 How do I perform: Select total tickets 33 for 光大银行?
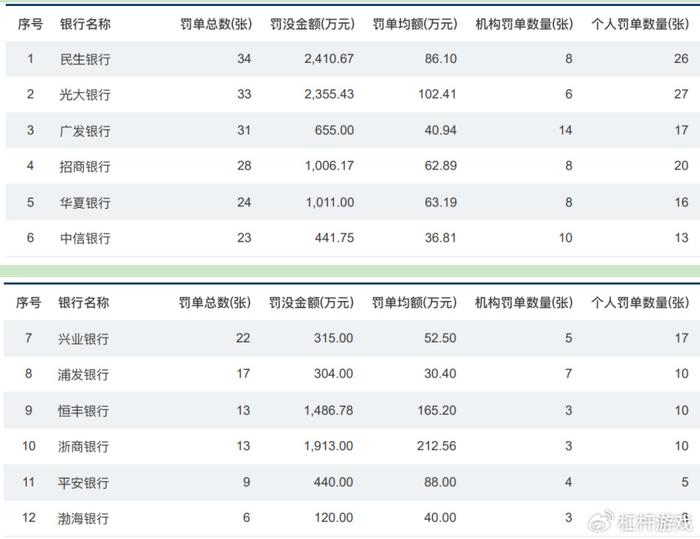(x=244, y=94)
